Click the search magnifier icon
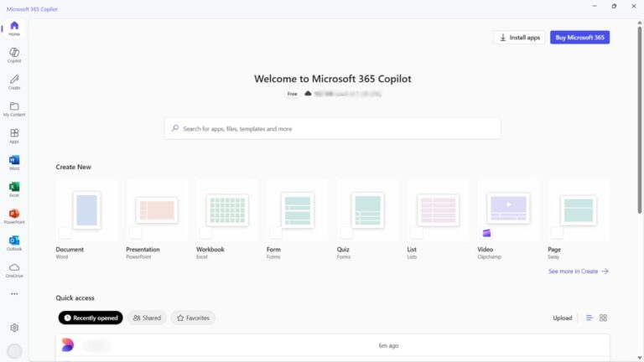 (175, 128)
